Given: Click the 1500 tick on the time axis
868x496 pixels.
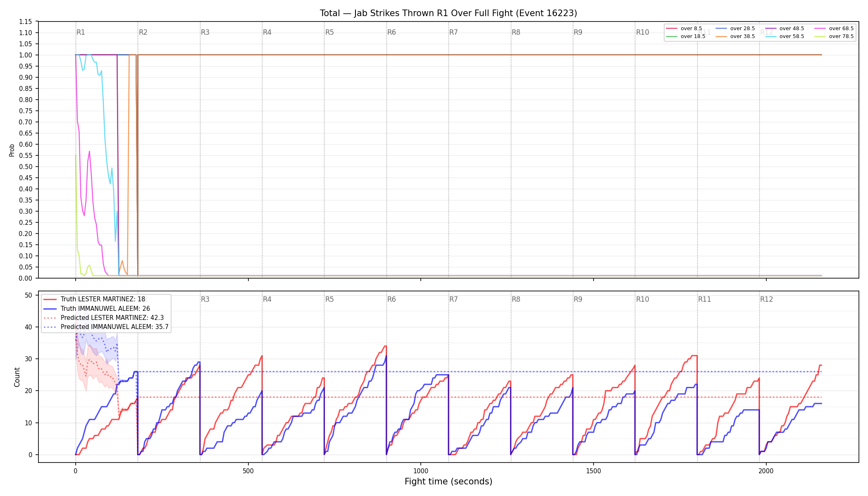Looking at the screenshot, I should [594, 471].
